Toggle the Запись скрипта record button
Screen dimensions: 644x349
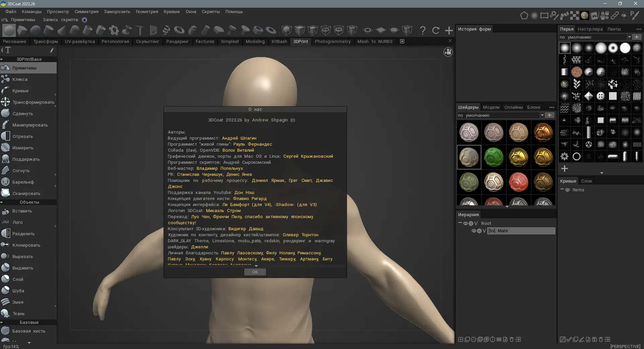point(85,20)
